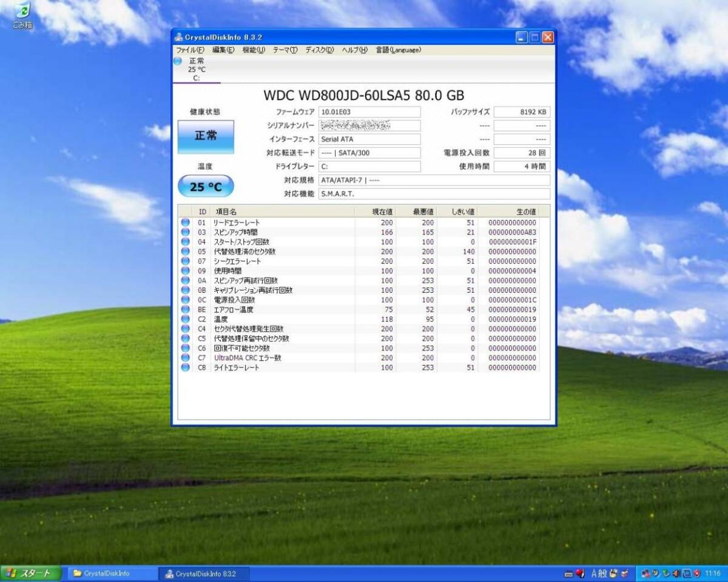
Task: Click the ID column header
Action: [202, 212]
